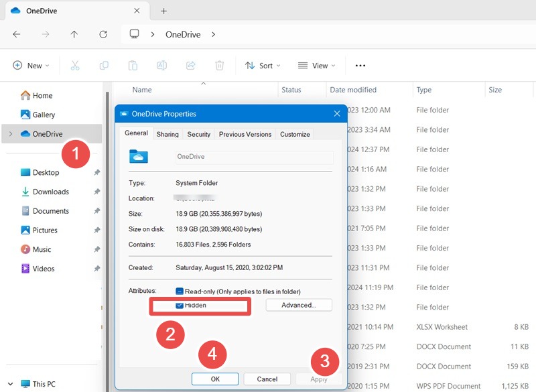Image resolution: width=536 pixels, height=392 pixels.
Task: Open the Previous Versions tab
Action: pos(245,134)
